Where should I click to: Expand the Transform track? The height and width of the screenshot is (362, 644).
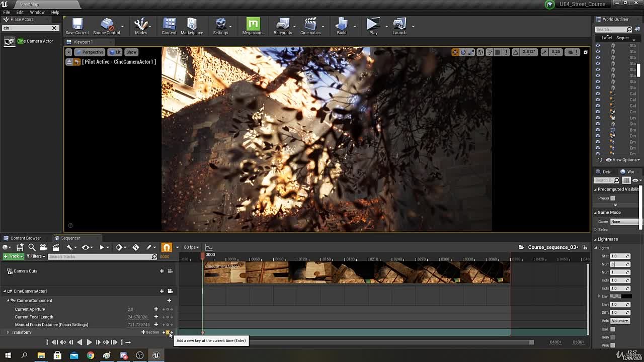pyautogui.click(x=8, y=332)
